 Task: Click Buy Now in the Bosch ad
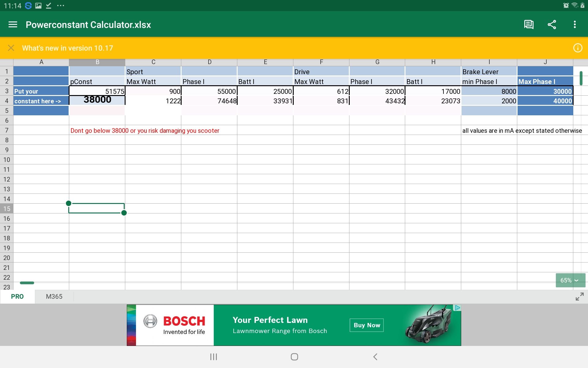pos(367,325)
